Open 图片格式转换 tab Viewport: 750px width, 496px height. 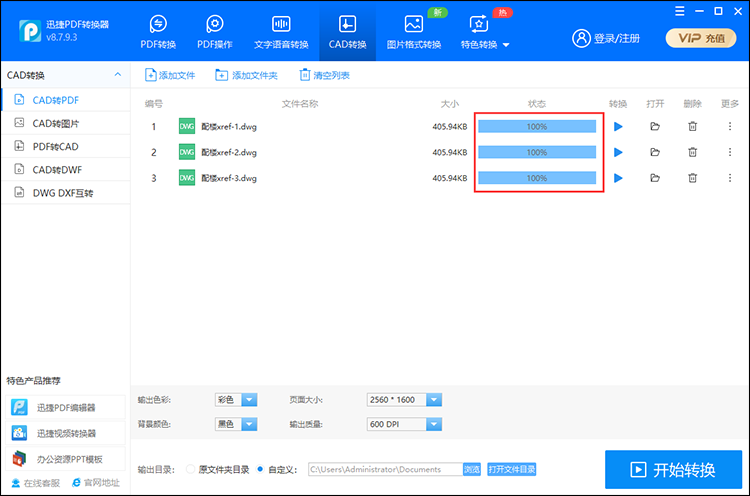(414, 32)
